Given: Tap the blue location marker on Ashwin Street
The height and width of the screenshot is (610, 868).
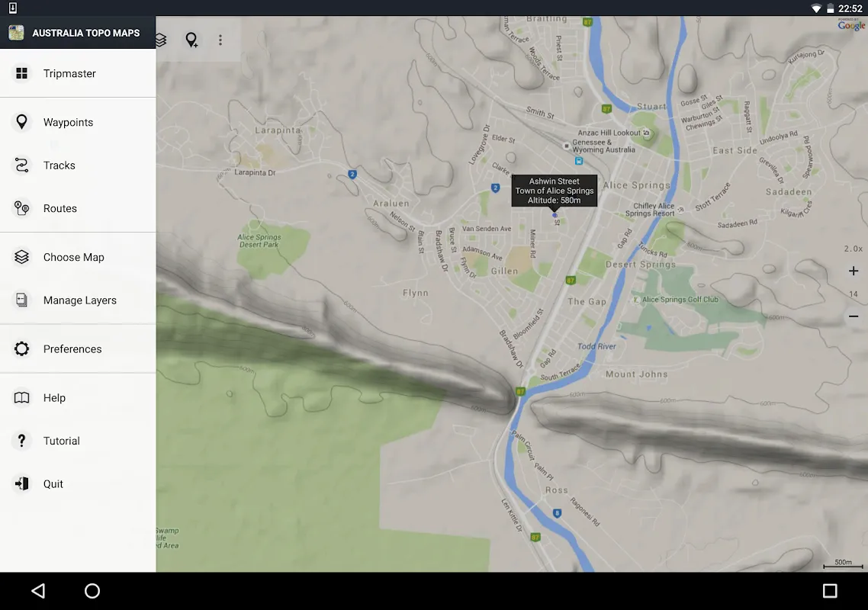Looking at the screenshot, I should pyautogui.click(x=555, y=215).
